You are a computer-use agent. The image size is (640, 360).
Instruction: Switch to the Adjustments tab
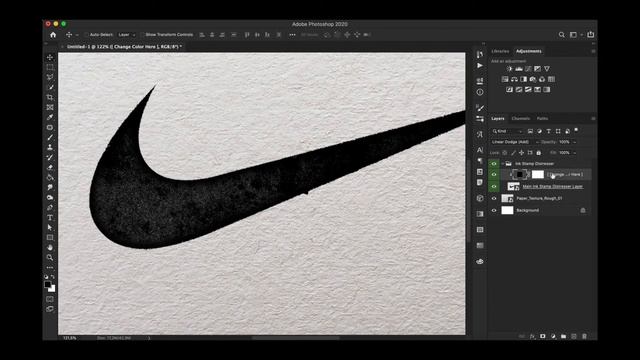529,51
